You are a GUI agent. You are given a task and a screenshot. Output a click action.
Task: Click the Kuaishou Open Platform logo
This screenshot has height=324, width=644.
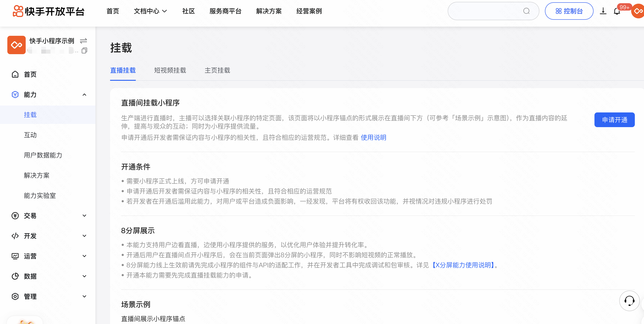49,11
